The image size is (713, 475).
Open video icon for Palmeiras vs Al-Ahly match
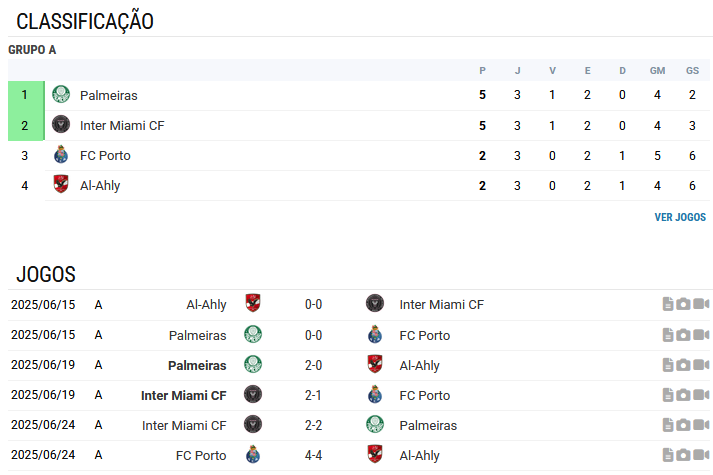[701, 365]
